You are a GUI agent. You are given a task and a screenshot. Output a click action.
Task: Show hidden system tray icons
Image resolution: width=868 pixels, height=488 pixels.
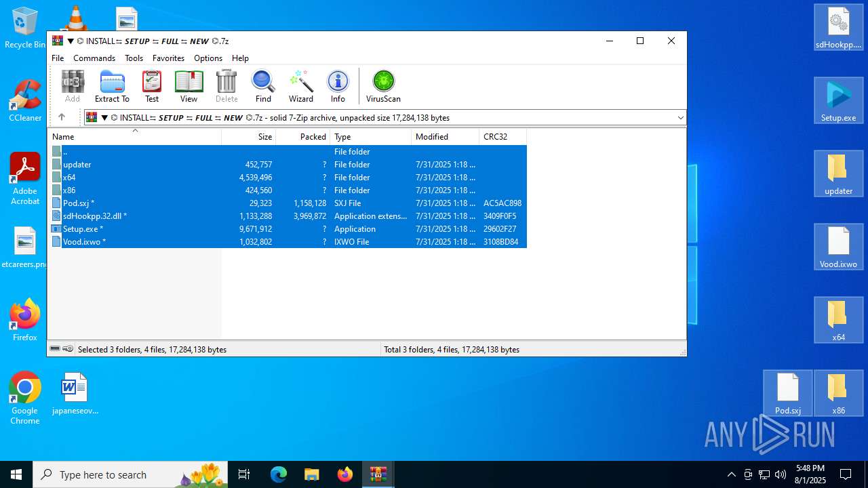coord(731,474)
